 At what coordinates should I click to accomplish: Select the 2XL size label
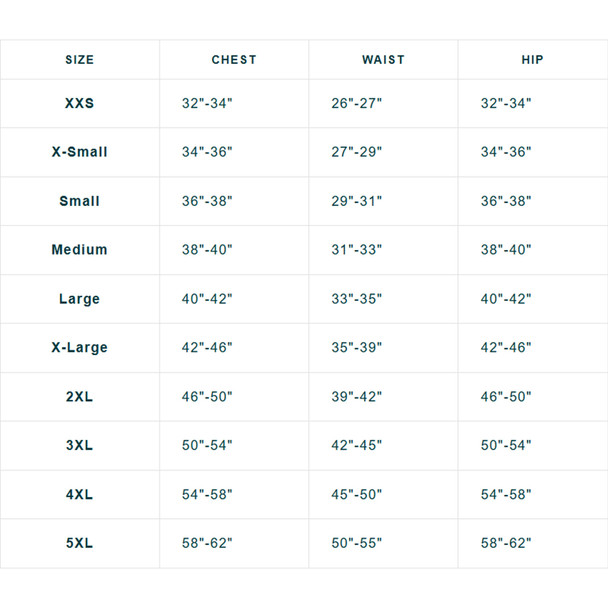tap(79, 397)
